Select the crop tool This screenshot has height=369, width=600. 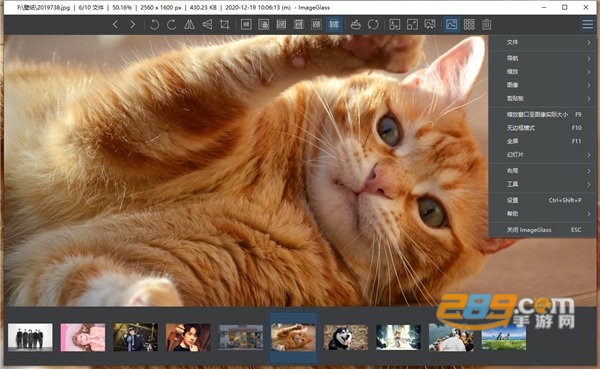tap(225, 24)
